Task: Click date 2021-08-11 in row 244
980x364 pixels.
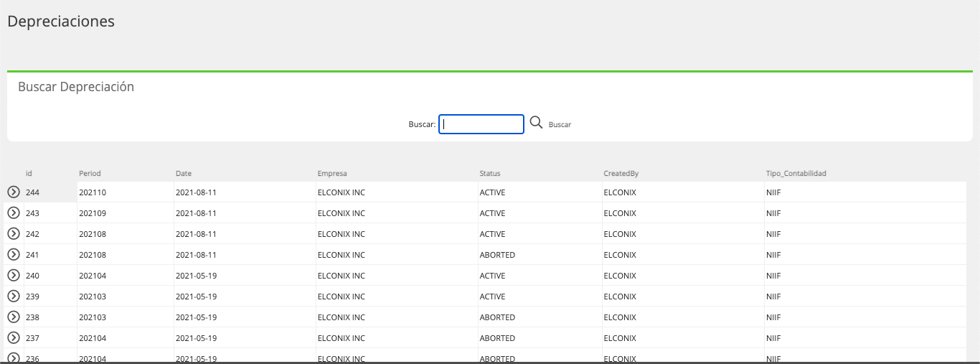Action: point(196,192)
